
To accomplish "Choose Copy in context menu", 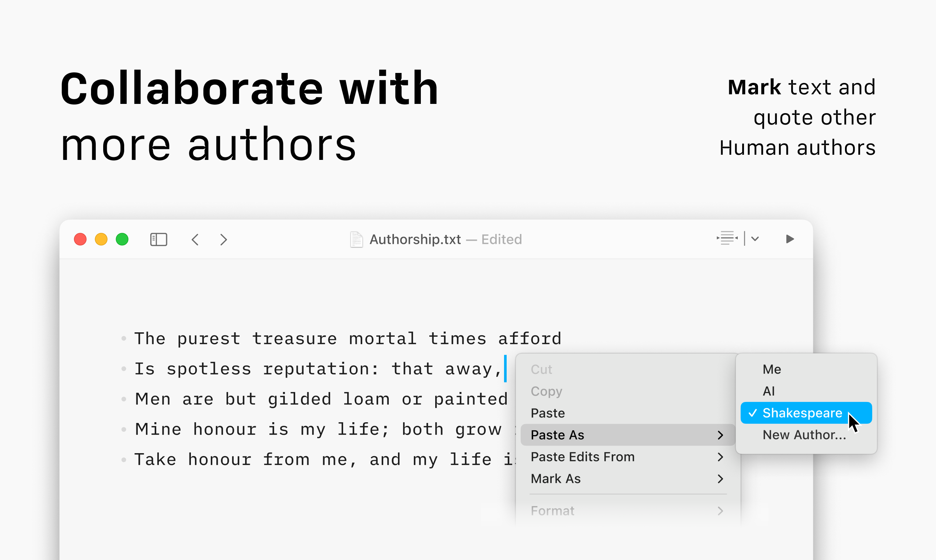I will coord(628,391).
